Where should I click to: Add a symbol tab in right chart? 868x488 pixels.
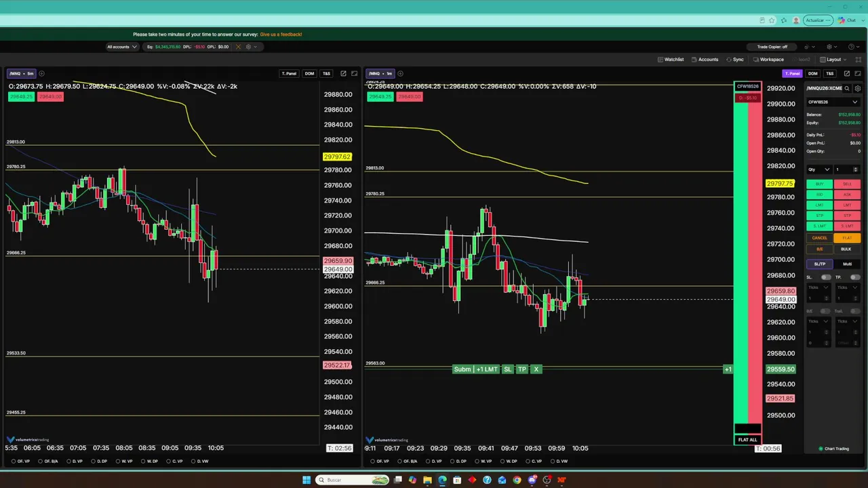[400, 73]
